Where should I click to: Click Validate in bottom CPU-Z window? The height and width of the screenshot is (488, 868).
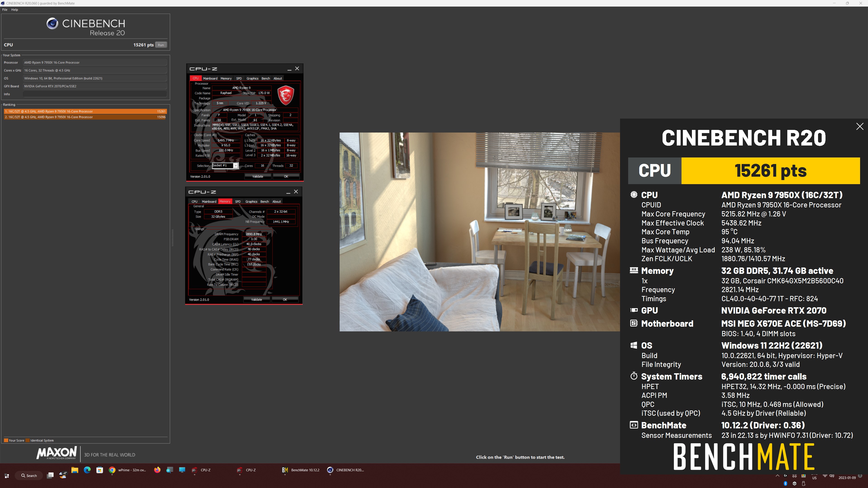(257, 300)
